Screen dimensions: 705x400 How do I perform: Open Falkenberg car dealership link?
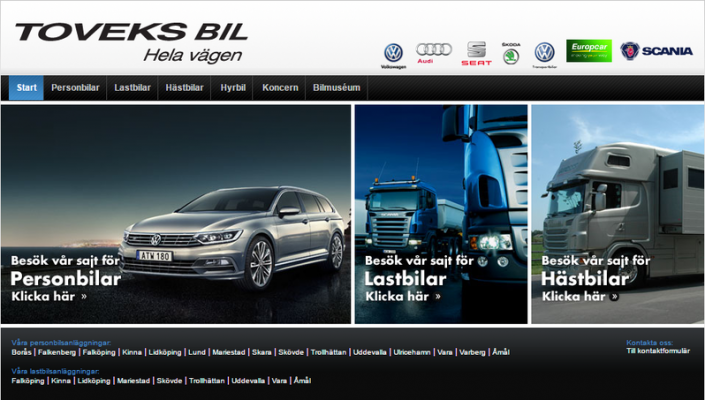point(57,352)
